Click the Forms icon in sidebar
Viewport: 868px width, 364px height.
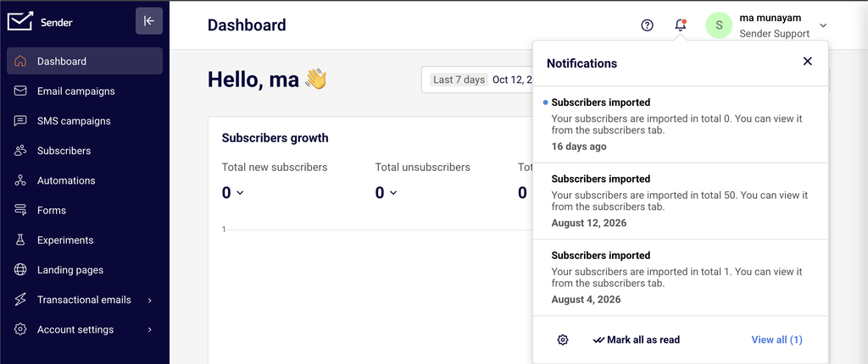click(x=20, y=210)
